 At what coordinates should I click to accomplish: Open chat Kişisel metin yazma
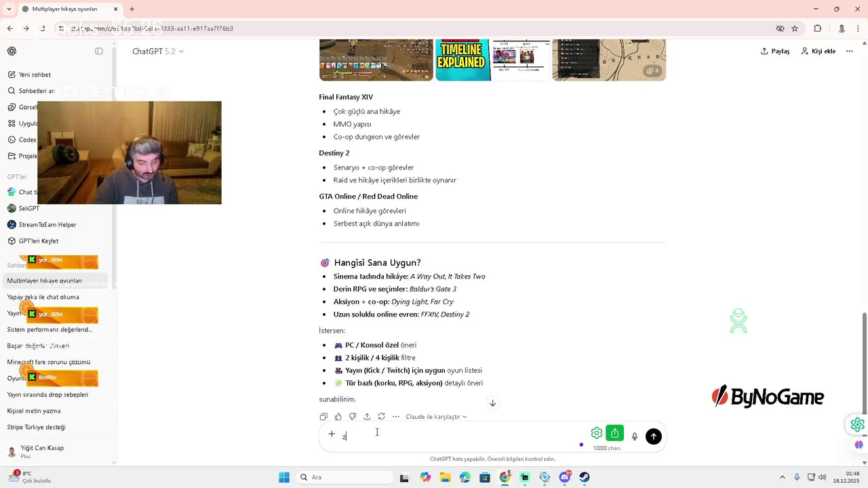click(x=34, y=411)
